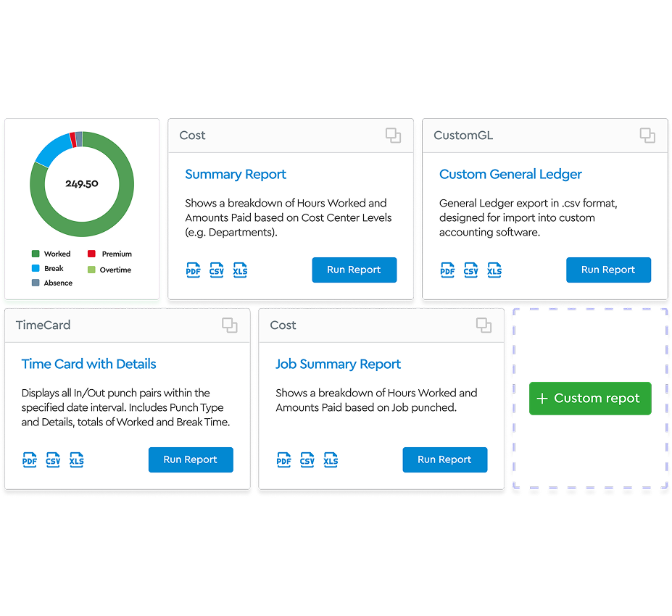The image size is (672, 616).
Task: Run the Time Card with Details report
Action: pyautogui.click(x=191, y=459)
